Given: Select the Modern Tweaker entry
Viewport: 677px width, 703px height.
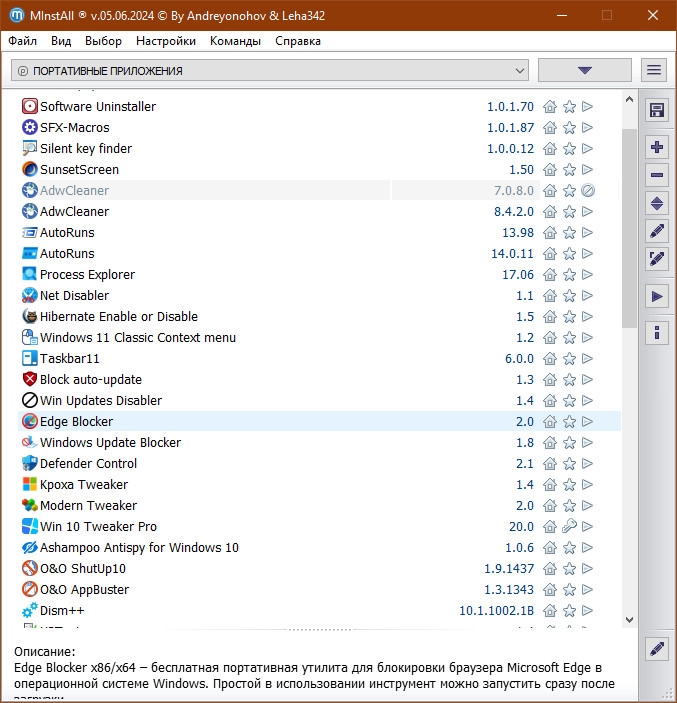Looking at the screenshot, I should click(319, 505).
